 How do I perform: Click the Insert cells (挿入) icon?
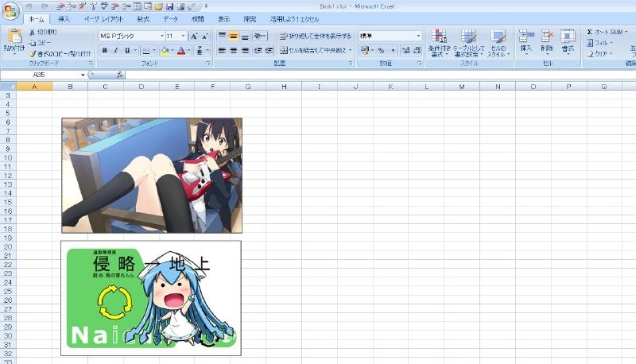[526, 36]
